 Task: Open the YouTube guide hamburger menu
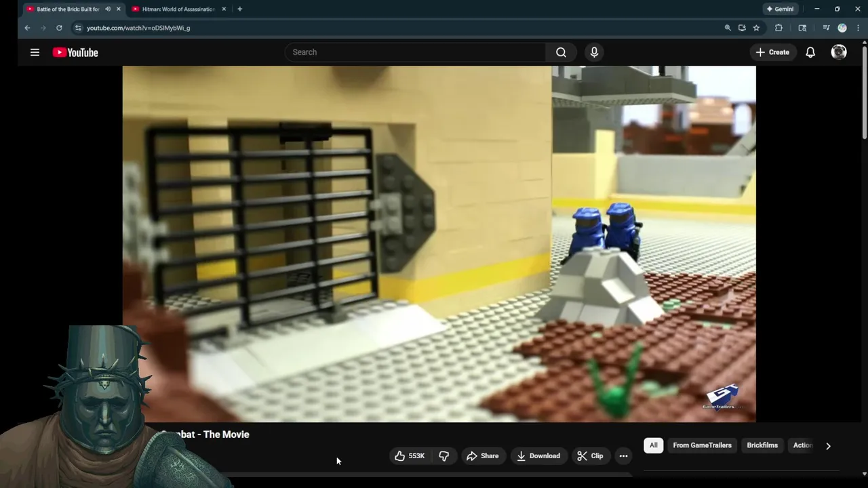pyautogui.click(x=35, y=52)
